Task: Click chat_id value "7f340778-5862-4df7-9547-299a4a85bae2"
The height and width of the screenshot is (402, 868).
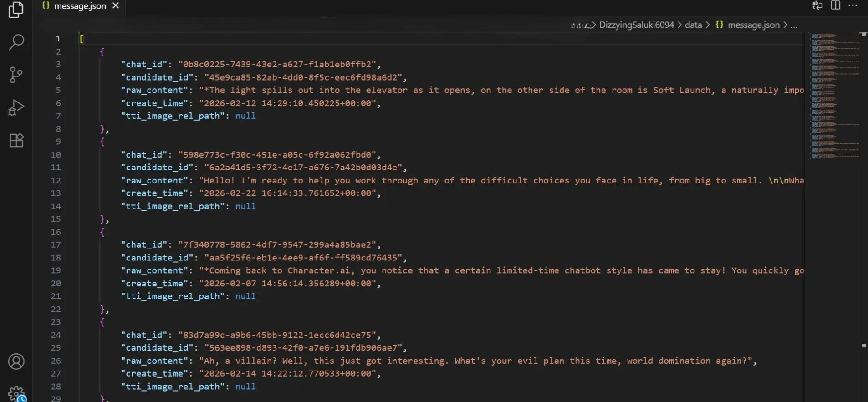Action: tap(277, 244)
